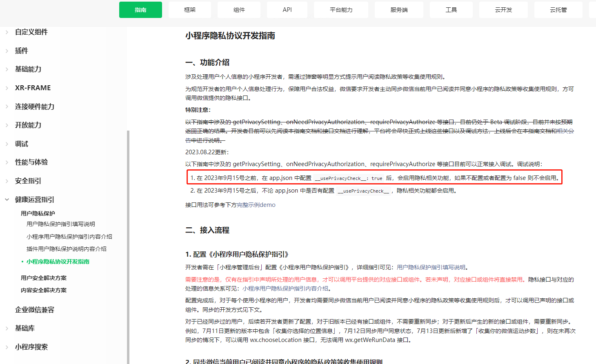Image resolution: width=596 pixels, height=364 pixels.
Task: Open XR-FRAME sidebar section
Action: (x=33, y=88)
